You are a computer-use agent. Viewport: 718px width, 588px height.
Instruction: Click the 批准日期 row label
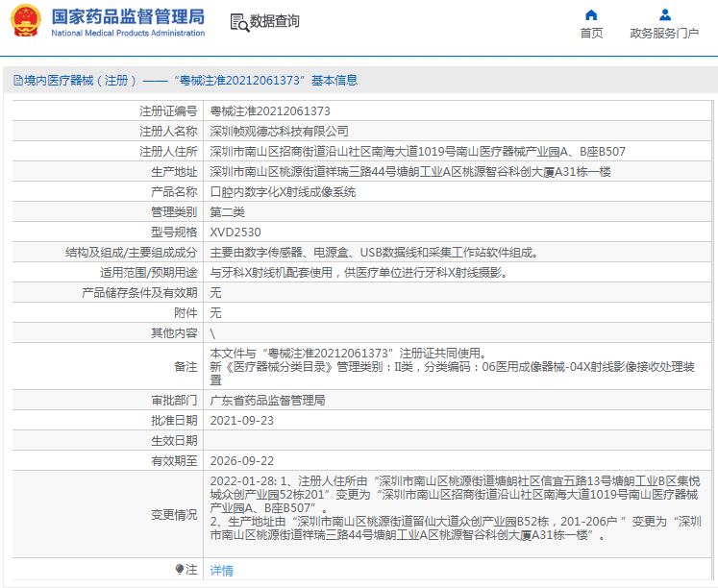point(174,421)
